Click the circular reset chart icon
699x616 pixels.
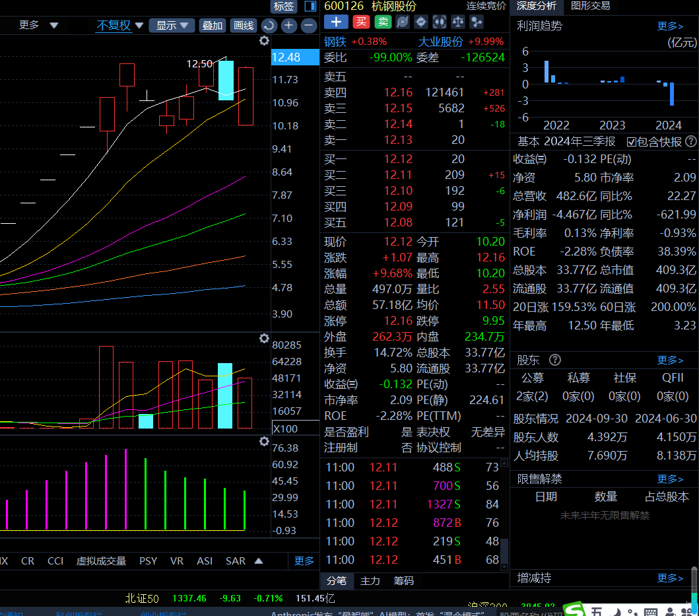[x=269, y=26]
